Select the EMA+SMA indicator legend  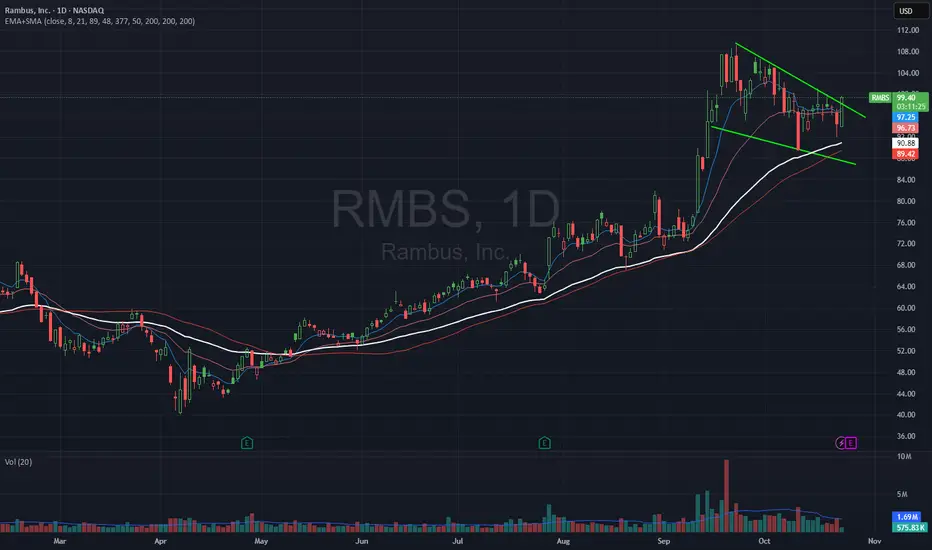tap(100, 21)
